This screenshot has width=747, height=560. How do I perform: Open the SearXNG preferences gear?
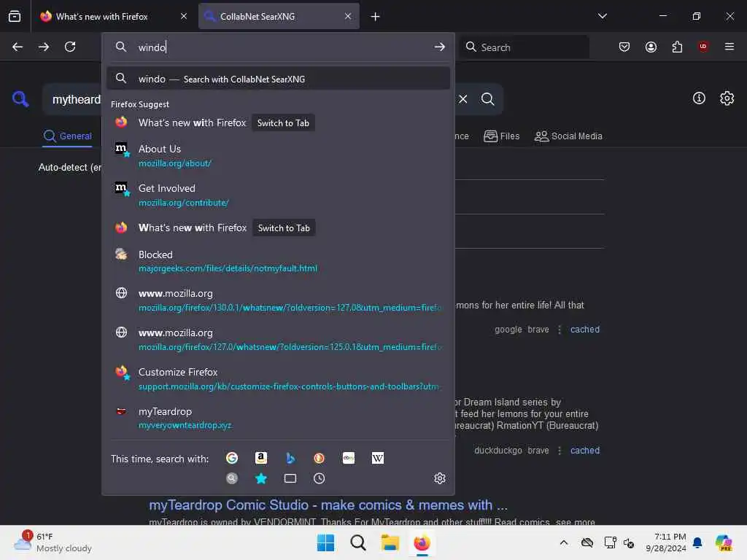tap(727, 98)
